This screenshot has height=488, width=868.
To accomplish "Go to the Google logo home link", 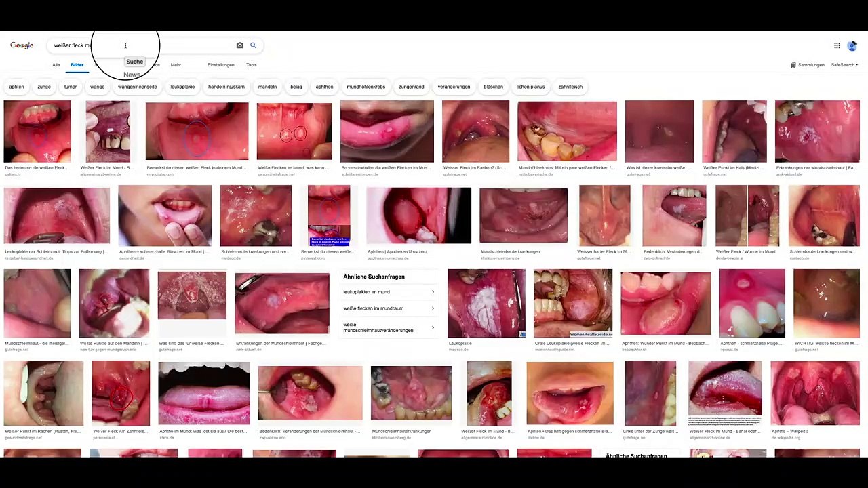I will coord(22,45).
